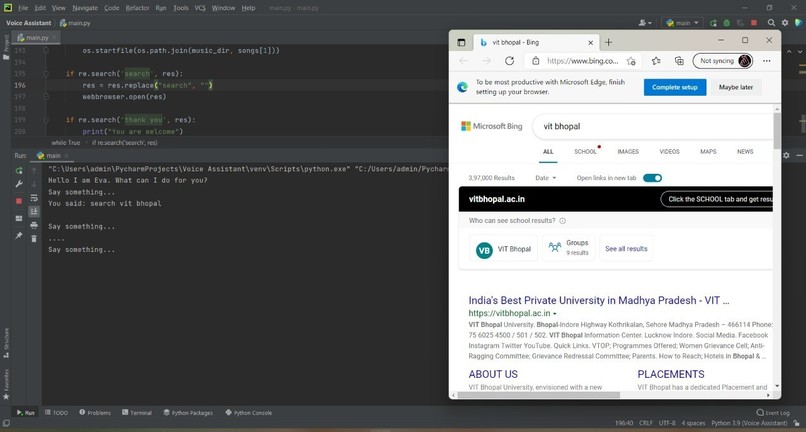Click the padlock site info icon in Edge

point(536,61)
